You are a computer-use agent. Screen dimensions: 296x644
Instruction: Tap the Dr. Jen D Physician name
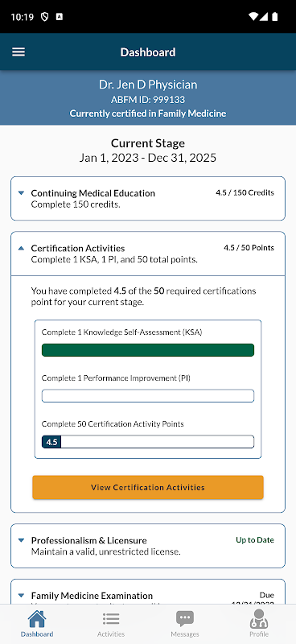[x=148, y=85]
